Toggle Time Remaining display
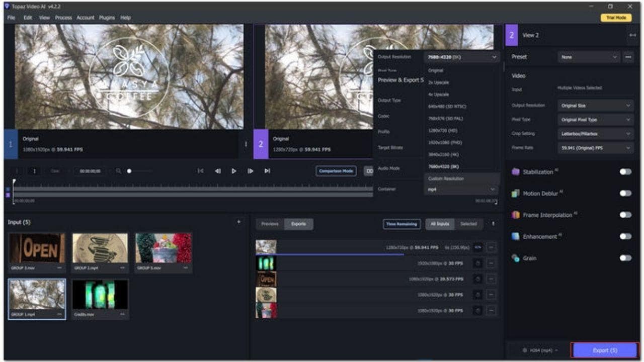The width and height of the screenshot is (644, 362). [402, 224]
